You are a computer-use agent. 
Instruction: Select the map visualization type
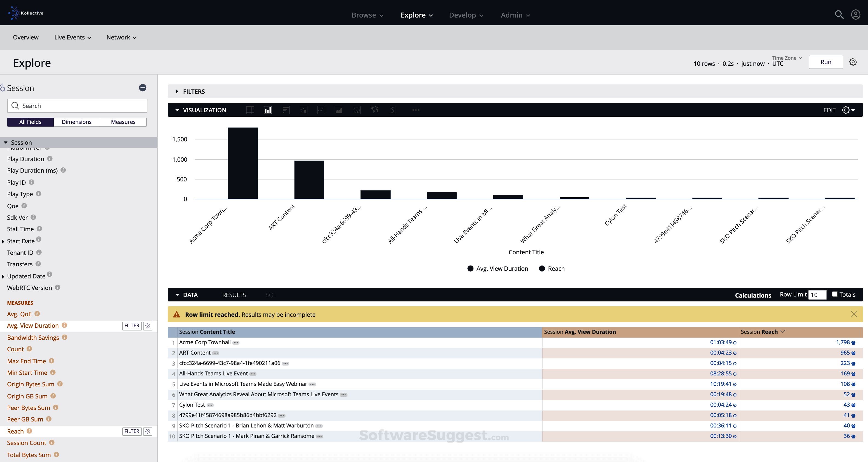coord(374,110)
